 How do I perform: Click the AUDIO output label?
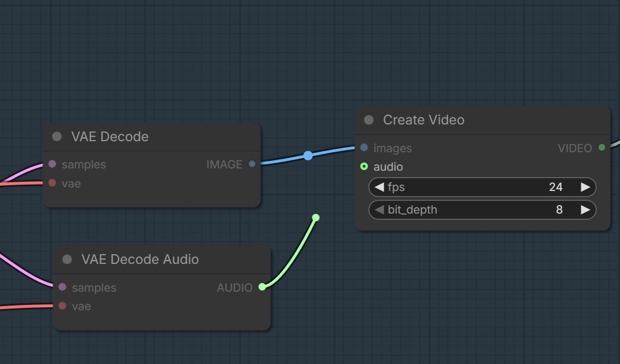coord(235,288)
